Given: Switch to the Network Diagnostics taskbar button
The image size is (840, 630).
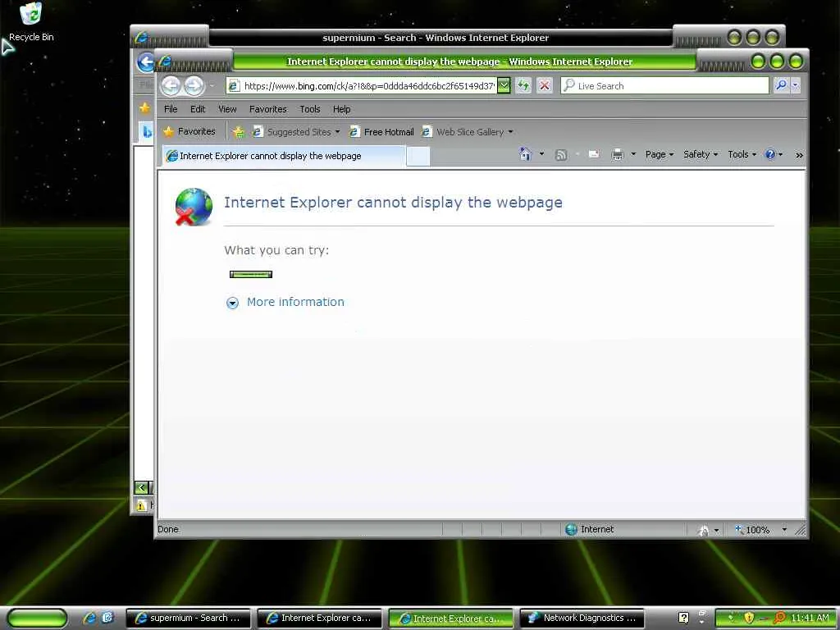Looking at the screenshot, I should click(x=582, y=619).
